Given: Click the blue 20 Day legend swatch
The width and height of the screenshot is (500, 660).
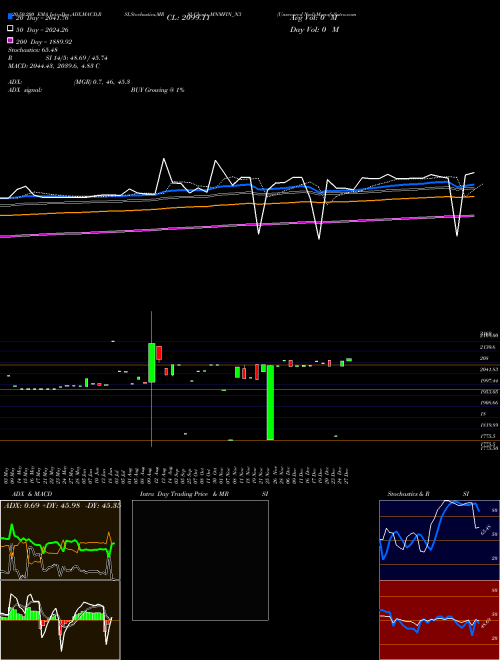Looking at the screenshot, I should pos(10,16).
